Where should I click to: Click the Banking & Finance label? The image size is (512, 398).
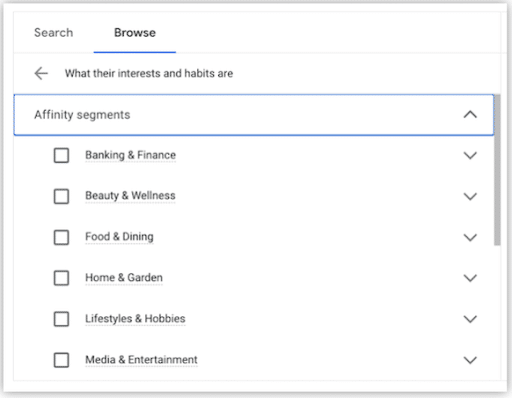(x=130, y=155)
